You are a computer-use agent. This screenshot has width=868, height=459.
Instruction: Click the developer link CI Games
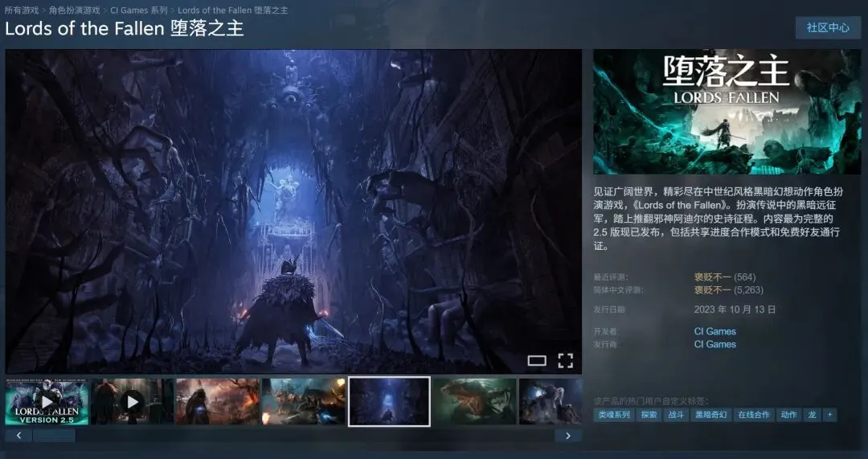(714, 331)
